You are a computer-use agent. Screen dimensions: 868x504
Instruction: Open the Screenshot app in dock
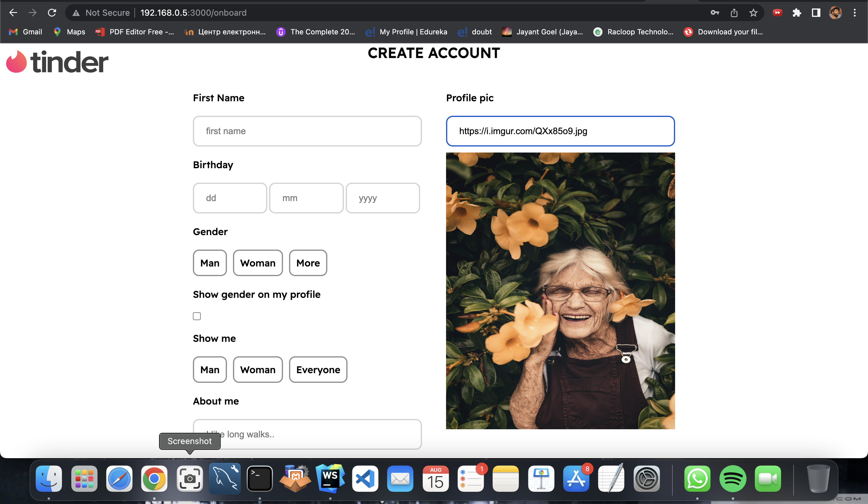pos(190,478)
